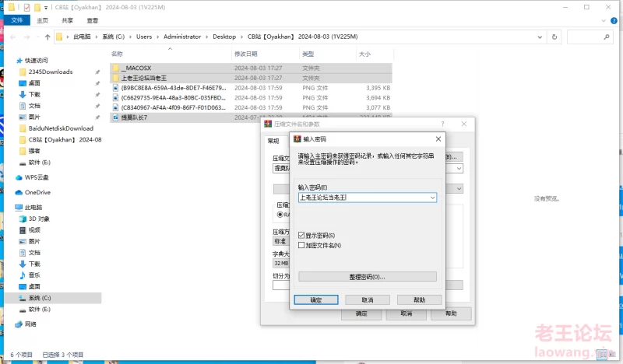
Task: Open the _MACOSX folder icon
Action: click(x=115, y=68)
